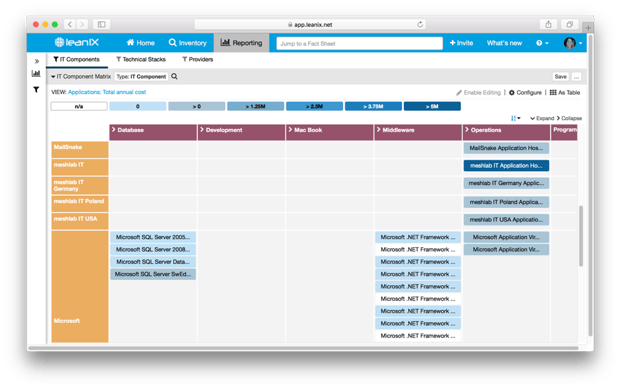
Task: Expand the Operations column group
Action: click(467, 130)
